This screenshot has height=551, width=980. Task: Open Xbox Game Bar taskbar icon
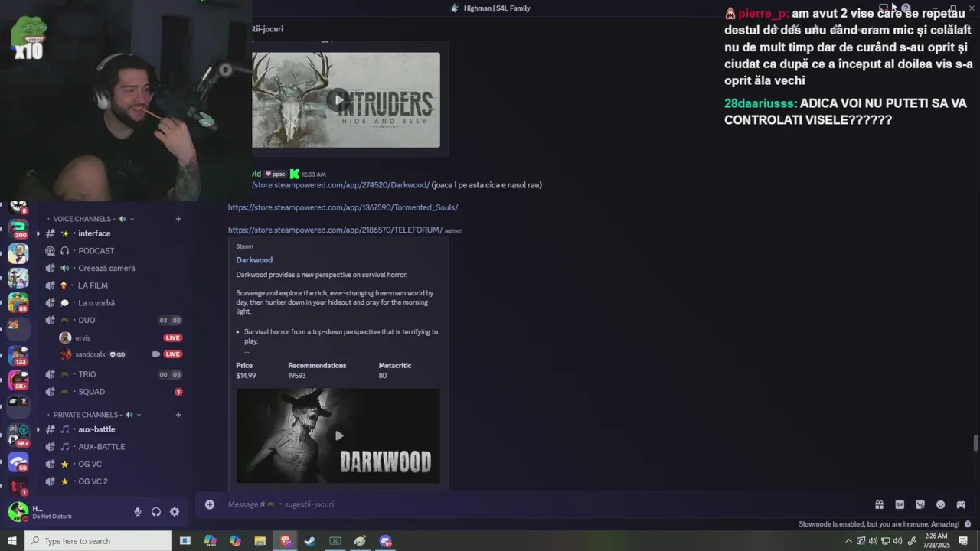click(x=335, y=541)
